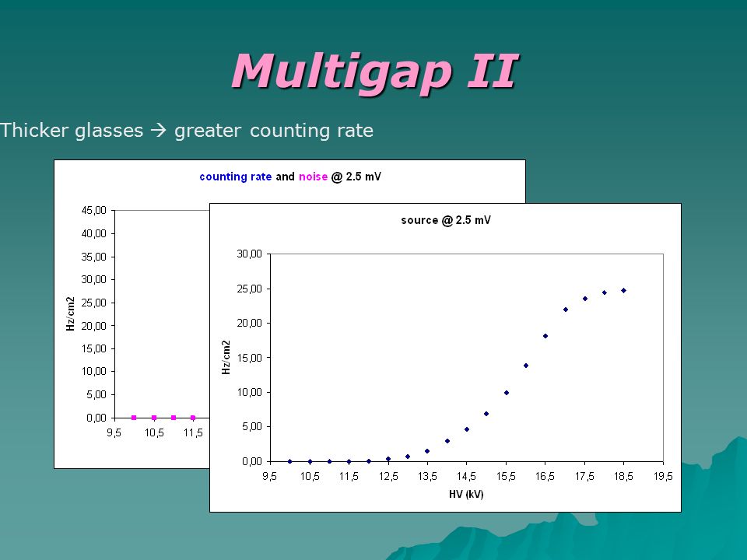Click the 'source @ 2.5 mV' chart title

[x=446, y=220]
